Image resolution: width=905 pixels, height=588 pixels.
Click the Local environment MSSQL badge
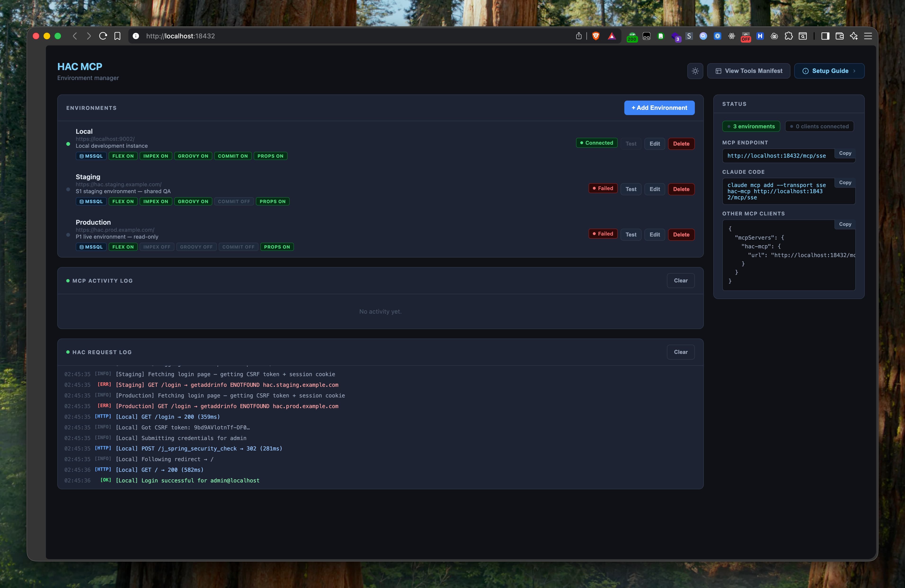tap(91, 156)
